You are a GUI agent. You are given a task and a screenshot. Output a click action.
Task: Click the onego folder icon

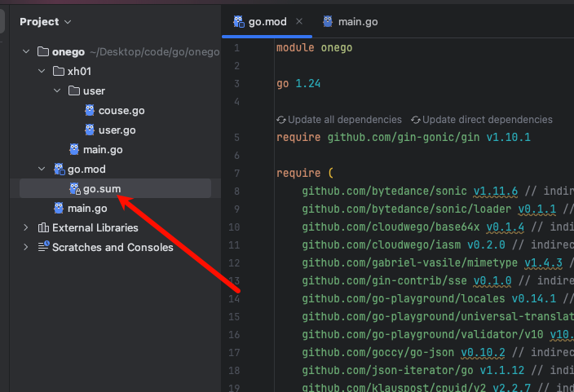[43, 51]
